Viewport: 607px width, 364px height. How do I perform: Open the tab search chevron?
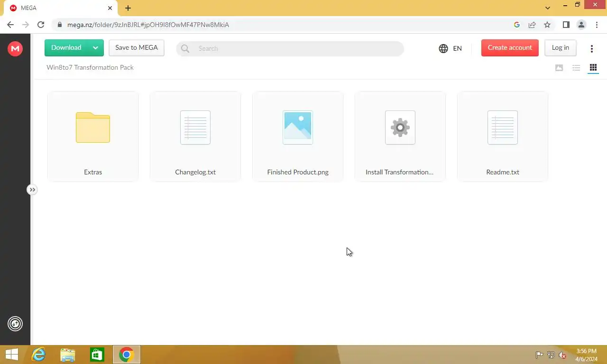[x=548, y=8]
